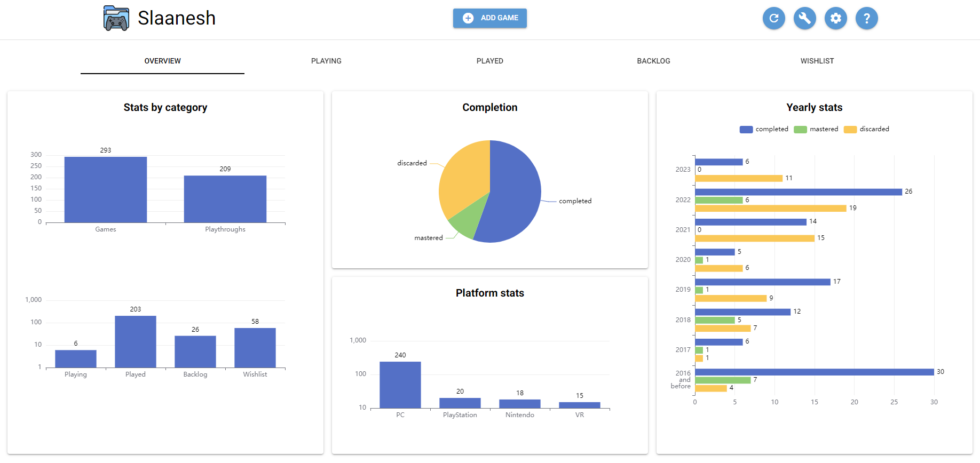Click the 'Slaanesh' app title

coord(177,18)
